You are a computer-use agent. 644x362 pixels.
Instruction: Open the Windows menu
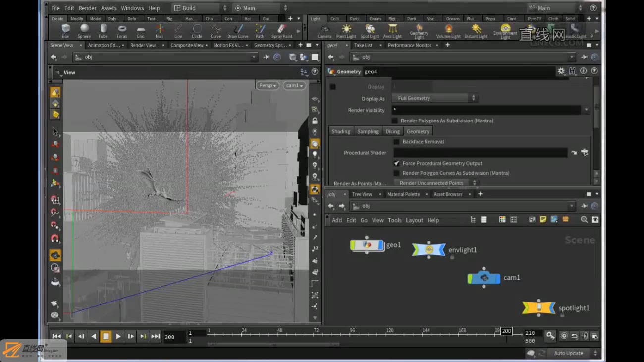coord(132,8)
